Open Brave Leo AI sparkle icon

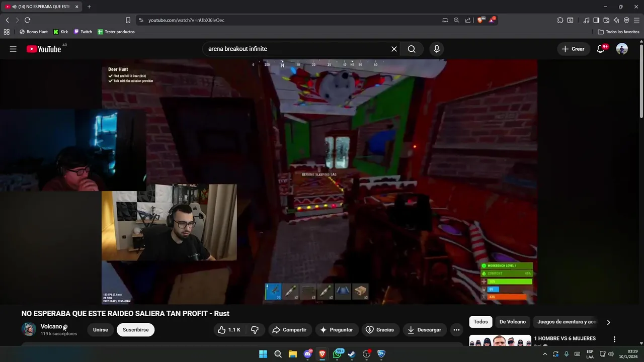click(x=616, y=20)
